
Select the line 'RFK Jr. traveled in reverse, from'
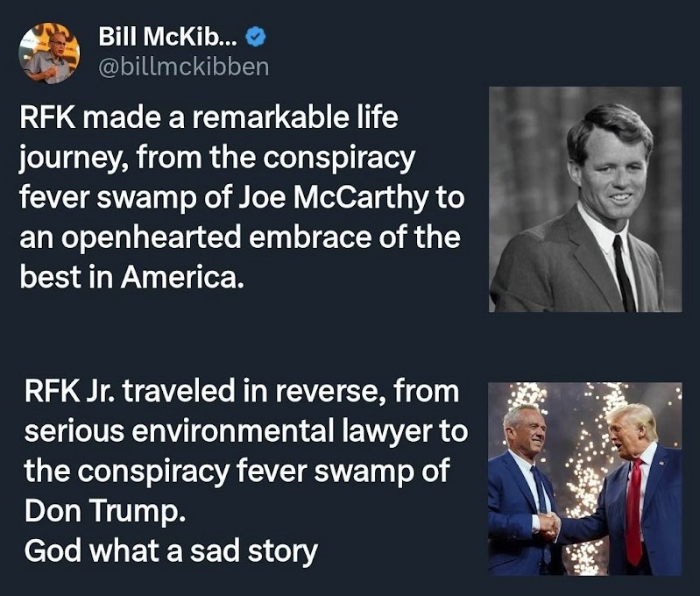[x=242, y=392]
